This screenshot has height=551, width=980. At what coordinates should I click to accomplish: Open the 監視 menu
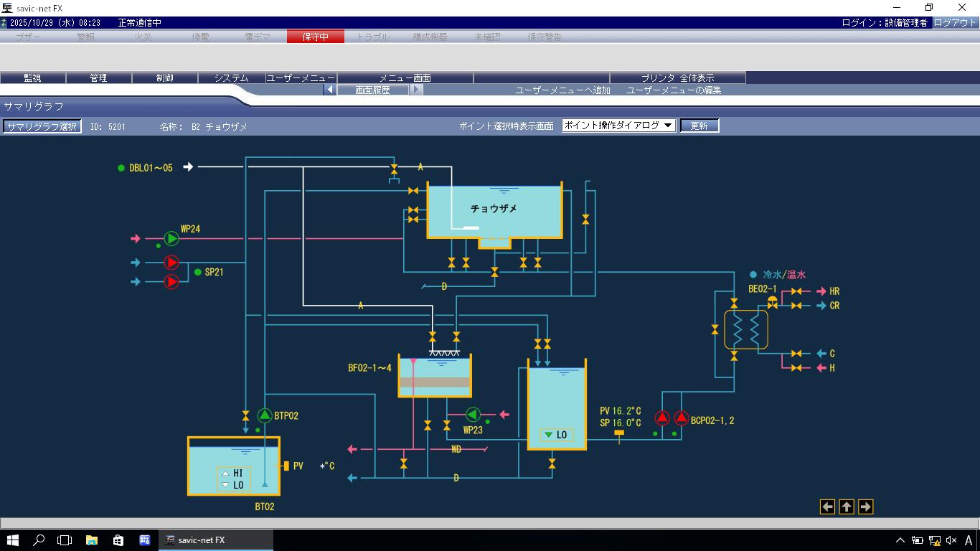pyautogui.click(x=32, y=78)
